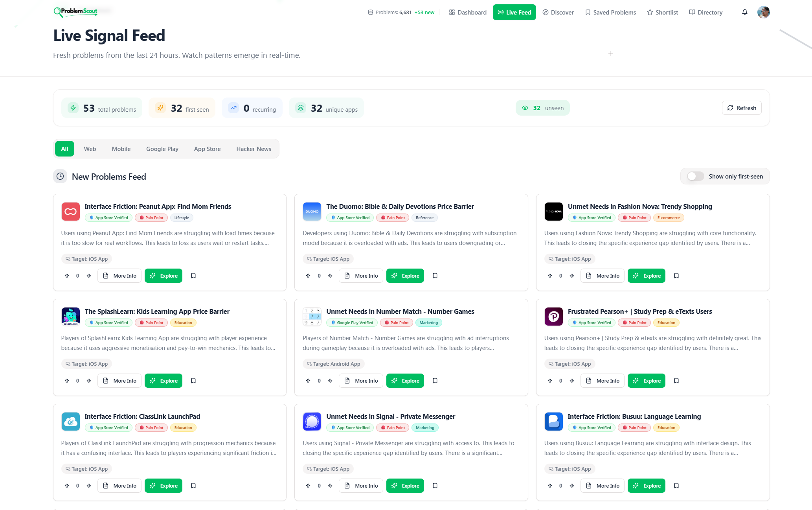Bookmark the Pearson+ Study Prep card

pos(676,381)
